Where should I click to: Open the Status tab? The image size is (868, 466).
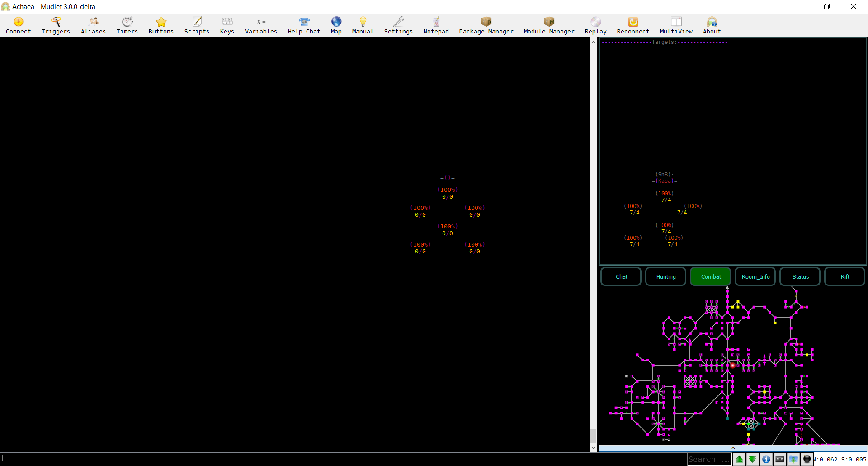click(800, 276)
